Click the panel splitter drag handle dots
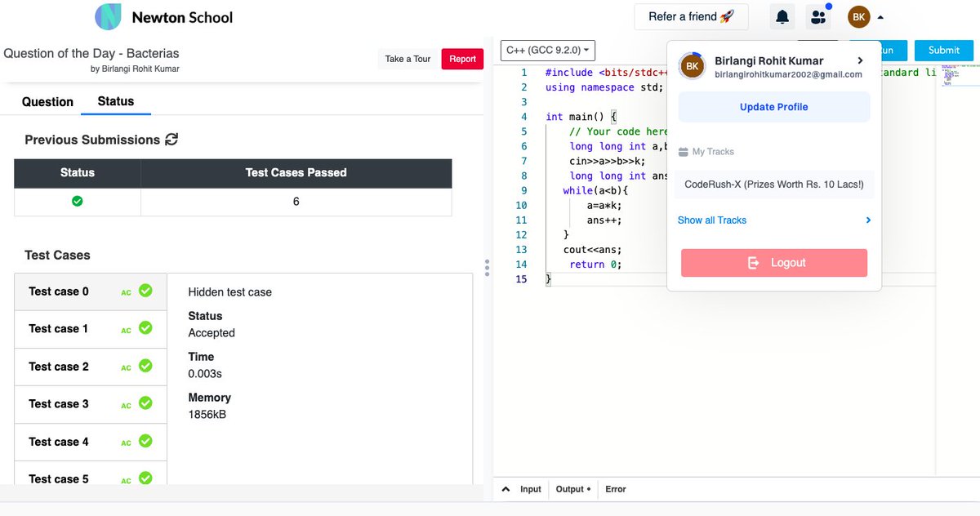Viewport: 980px width, 516px height. [487, 268]
